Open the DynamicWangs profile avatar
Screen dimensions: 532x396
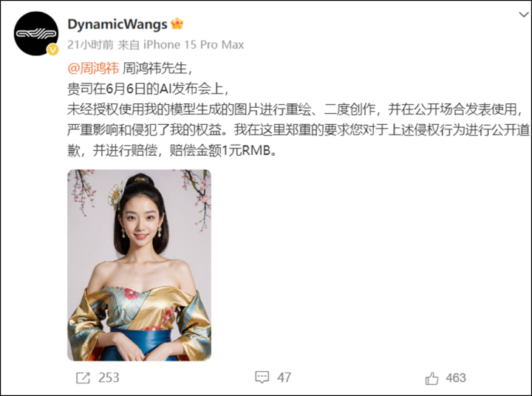click(x=36, y=33)
